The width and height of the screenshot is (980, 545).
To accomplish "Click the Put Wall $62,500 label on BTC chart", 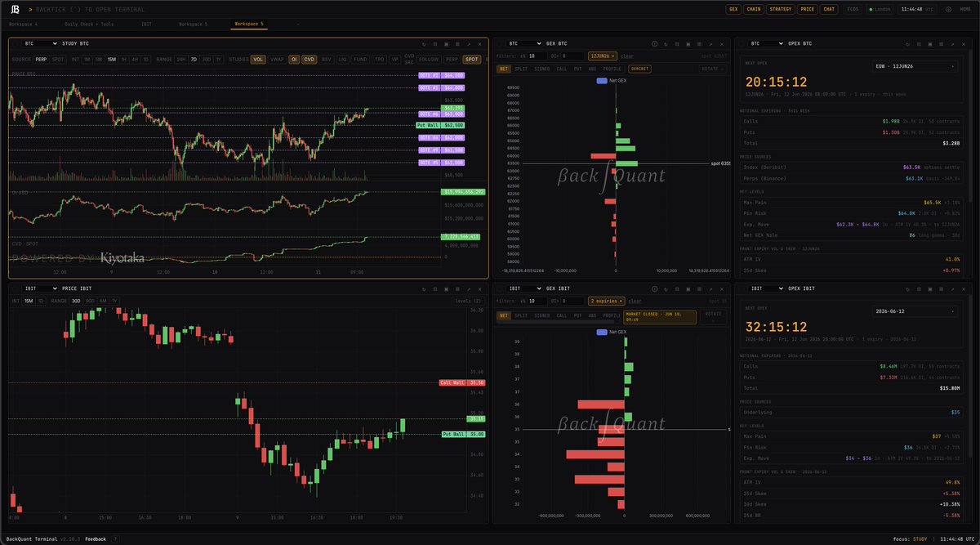I will (441, 125).
